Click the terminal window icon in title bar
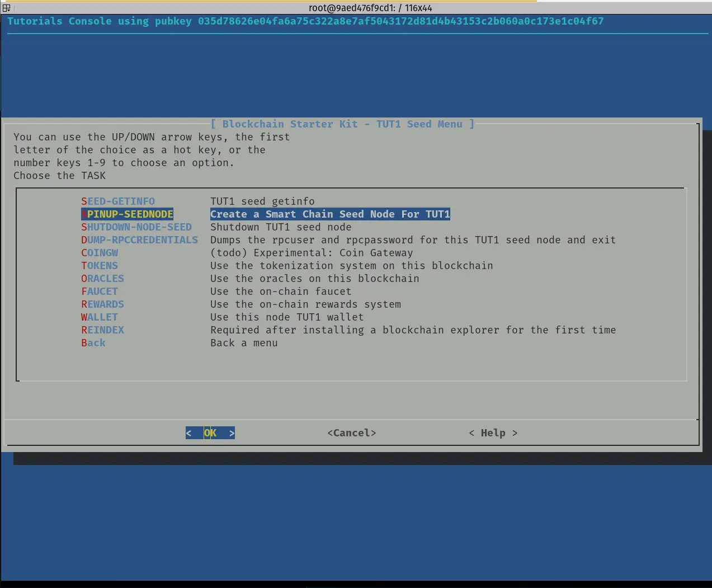712x588 pixels. tap(6, 8)
